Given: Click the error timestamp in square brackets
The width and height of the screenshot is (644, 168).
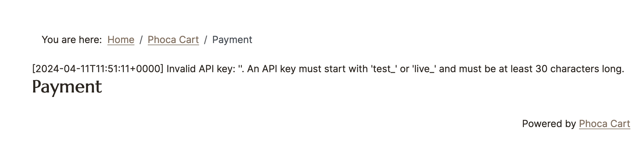Looking at the screenshot, I should 98,69.
